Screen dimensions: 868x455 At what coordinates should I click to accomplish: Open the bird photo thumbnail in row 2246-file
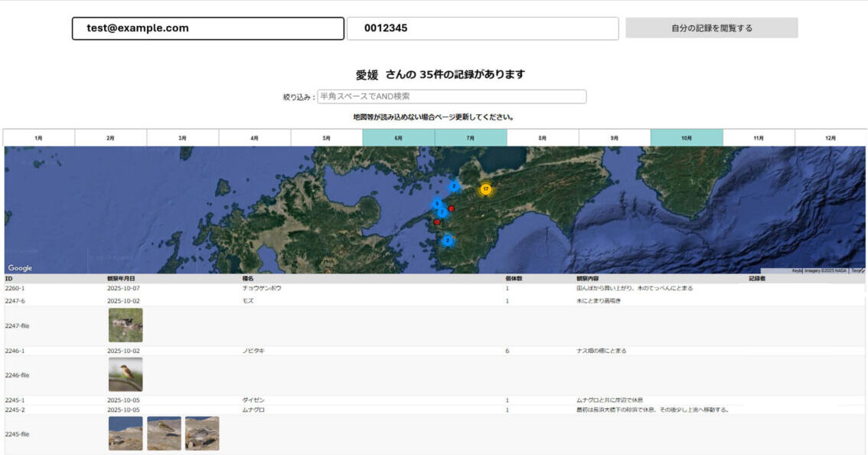coord(126,375)
